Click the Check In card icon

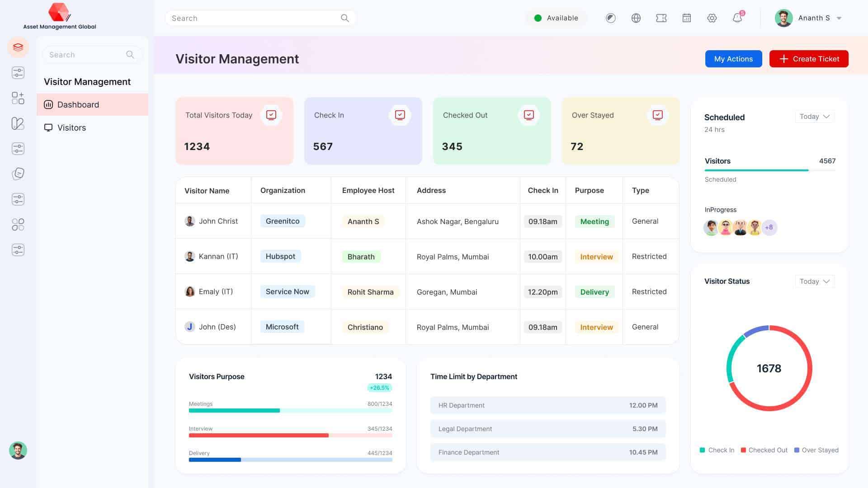[400, 115]
